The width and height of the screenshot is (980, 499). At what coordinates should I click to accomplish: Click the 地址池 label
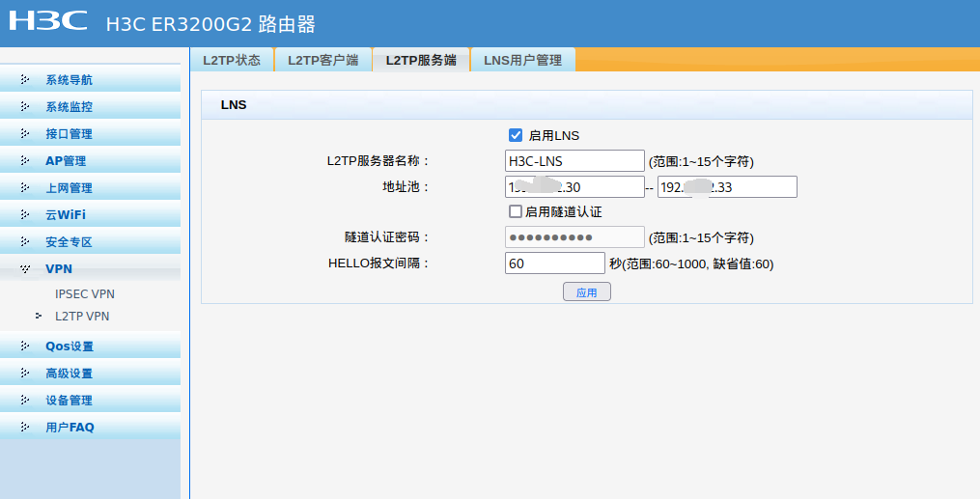click(x=406, y=186)
